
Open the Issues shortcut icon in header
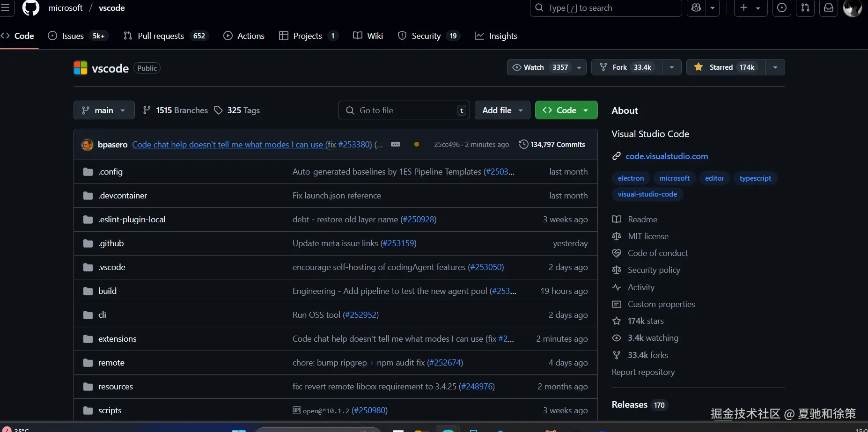[x=781, y=8]
